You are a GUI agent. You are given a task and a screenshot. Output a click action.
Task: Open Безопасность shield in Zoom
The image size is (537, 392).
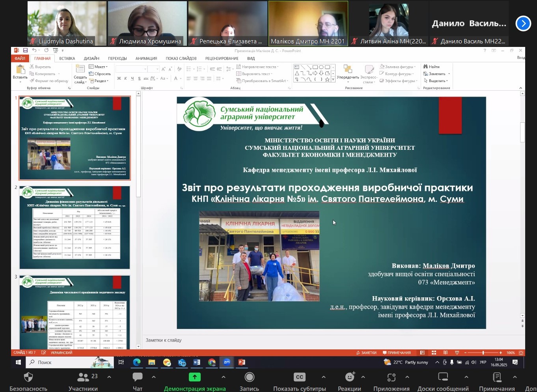point(28,381)
